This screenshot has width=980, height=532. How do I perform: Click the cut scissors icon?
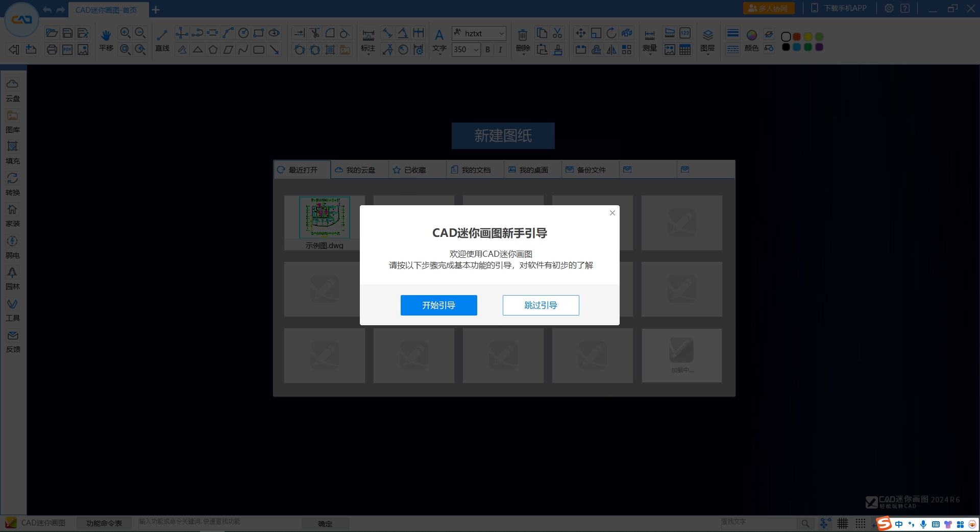[557, 33]
